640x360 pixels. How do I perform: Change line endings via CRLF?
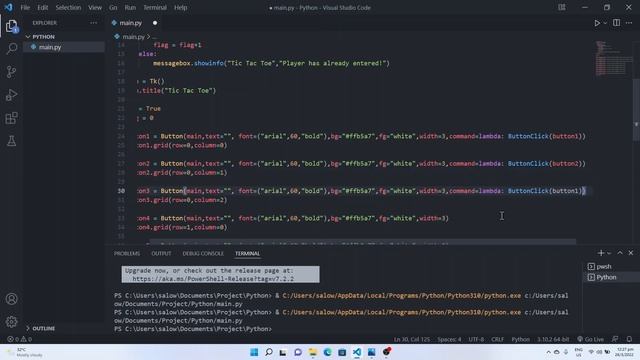[497, 339]
